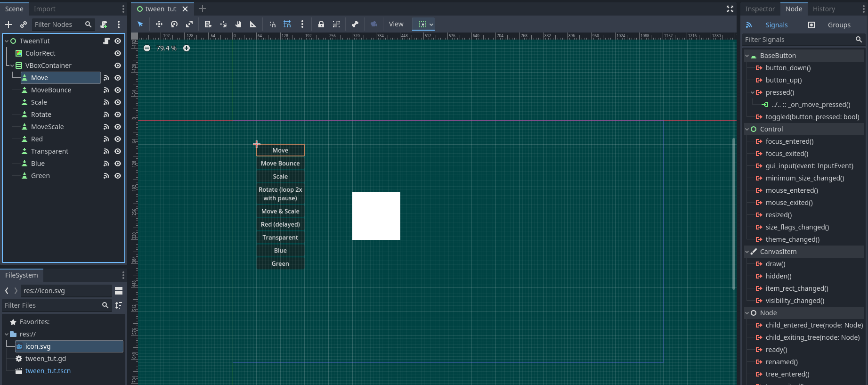The width and height of the screenshot is (868, 385).
Task: Select tween_tut.gd in FileSystem
Action: coord(46,359)
